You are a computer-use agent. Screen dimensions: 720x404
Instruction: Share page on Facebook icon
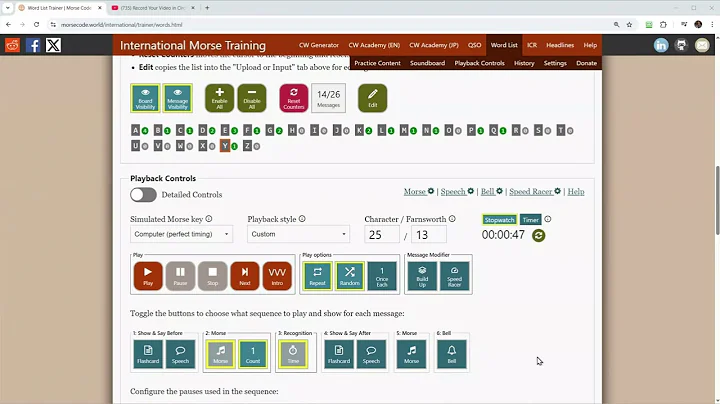click(x=33, y=45)
